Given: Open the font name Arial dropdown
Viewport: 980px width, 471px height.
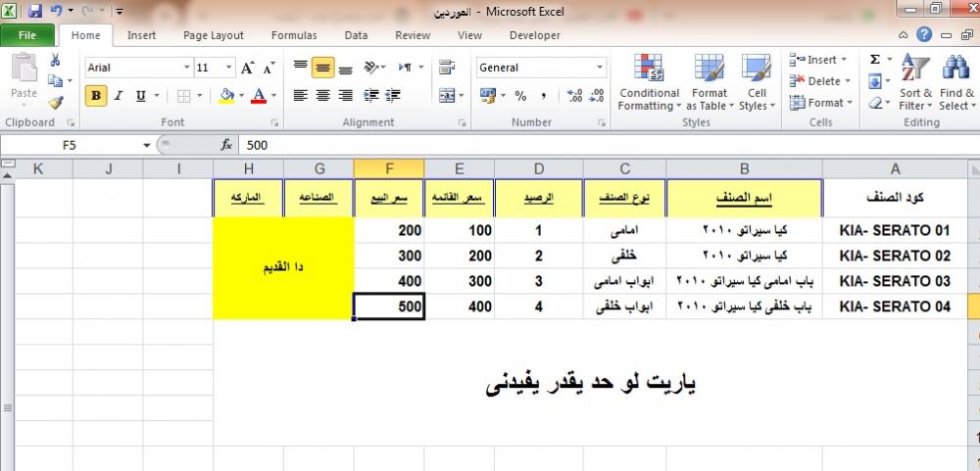Looking at the screenshot, I should (187, 68).
